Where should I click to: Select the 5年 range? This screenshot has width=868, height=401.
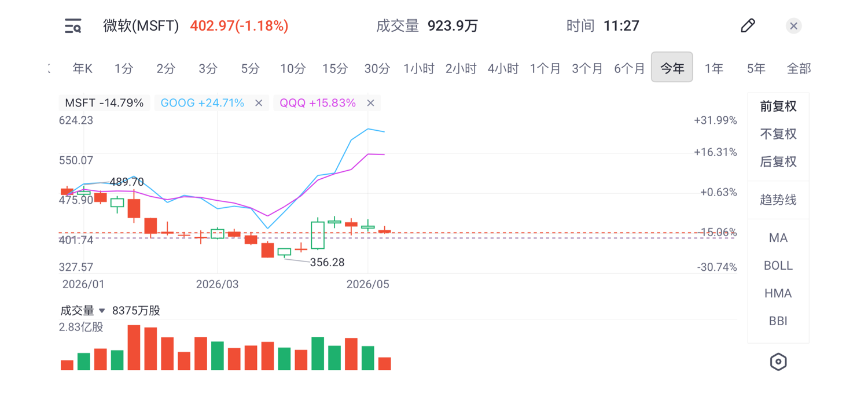click(756, 68)
